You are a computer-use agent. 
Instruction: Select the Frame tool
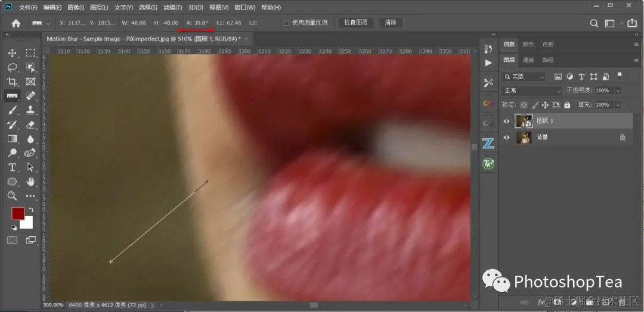pos(31,81)
